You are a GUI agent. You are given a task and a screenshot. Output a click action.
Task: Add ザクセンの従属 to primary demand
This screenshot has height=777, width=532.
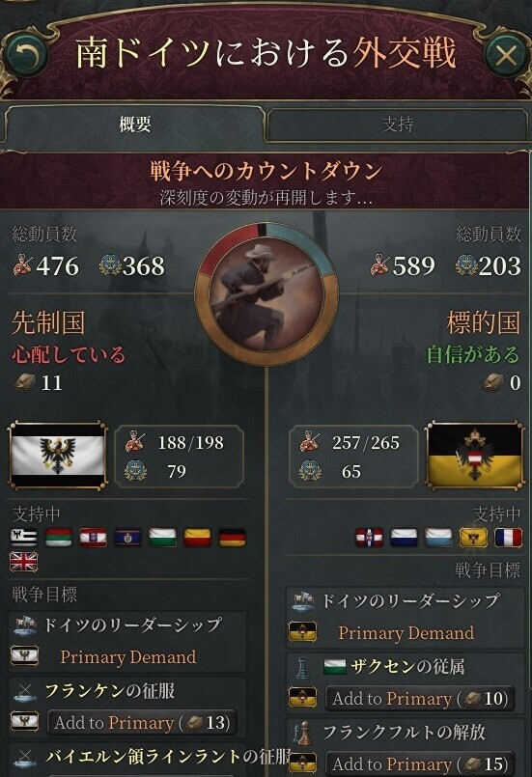click(420, 699)
